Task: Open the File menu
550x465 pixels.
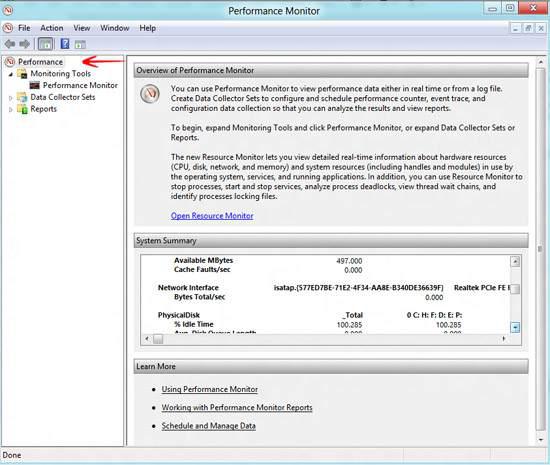Action: 24,28
